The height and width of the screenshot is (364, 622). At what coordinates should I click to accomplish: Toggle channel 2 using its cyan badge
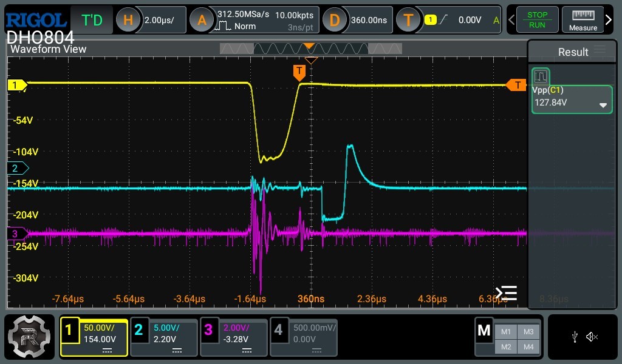[138, 329]
